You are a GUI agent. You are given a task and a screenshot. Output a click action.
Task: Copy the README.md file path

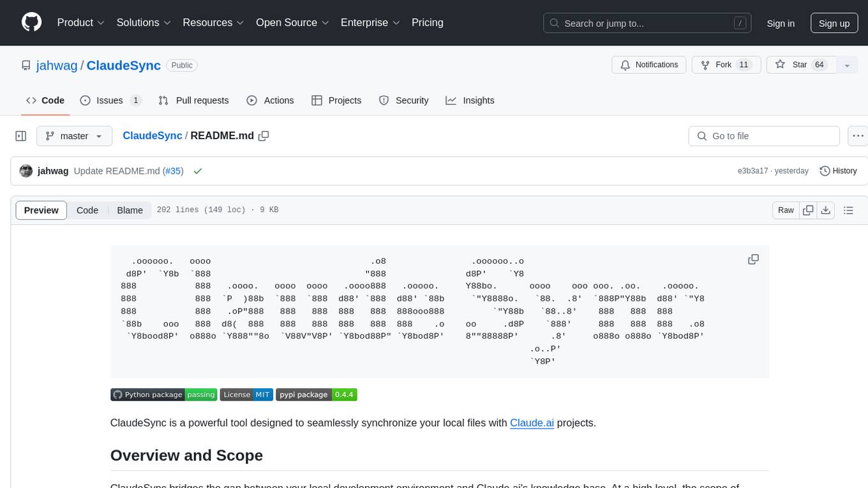(x=264, y=135)
